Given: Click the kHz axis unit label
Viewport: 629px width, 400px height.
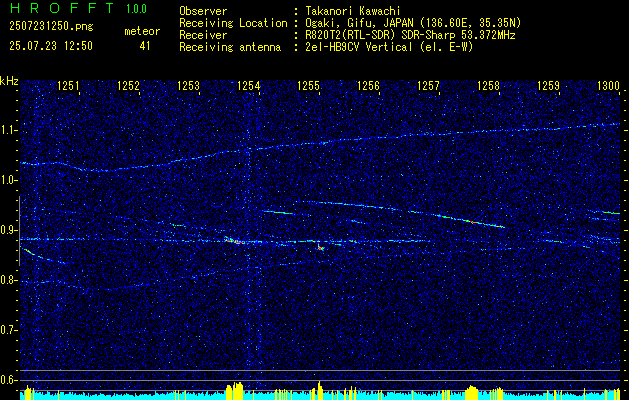Looking at the screenshot, I should point(9,81).
